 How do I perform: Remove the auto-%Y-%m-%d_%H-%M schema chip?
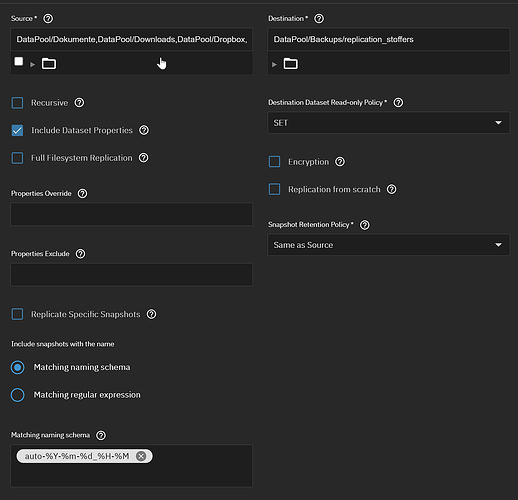(141, 456)
